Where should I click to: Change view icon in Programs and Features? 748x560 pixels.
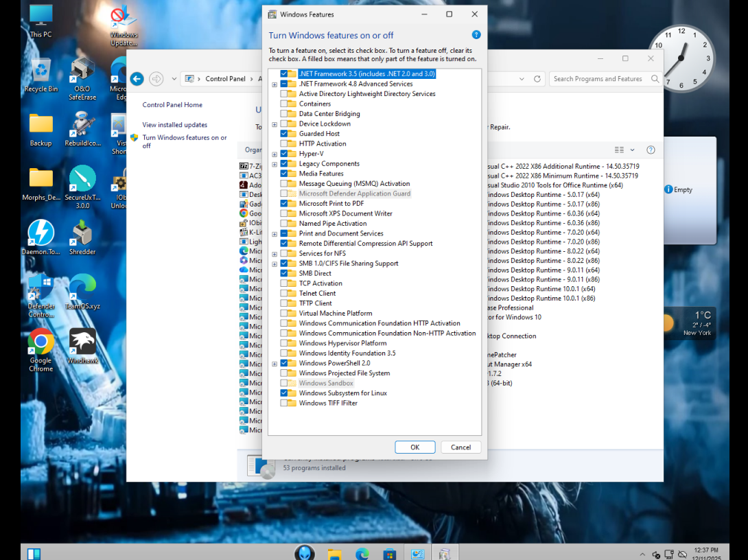click(619, 150)
